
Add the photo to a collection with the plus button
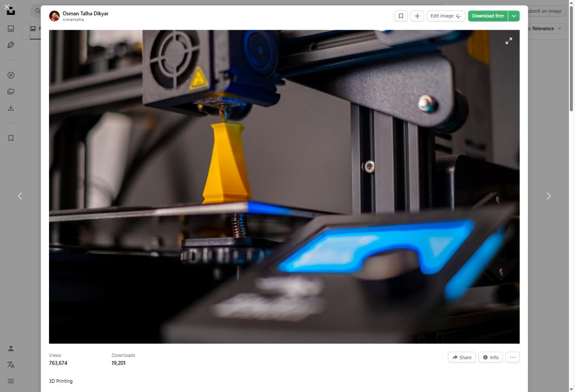pyautogui.click(x=417, y=16)
